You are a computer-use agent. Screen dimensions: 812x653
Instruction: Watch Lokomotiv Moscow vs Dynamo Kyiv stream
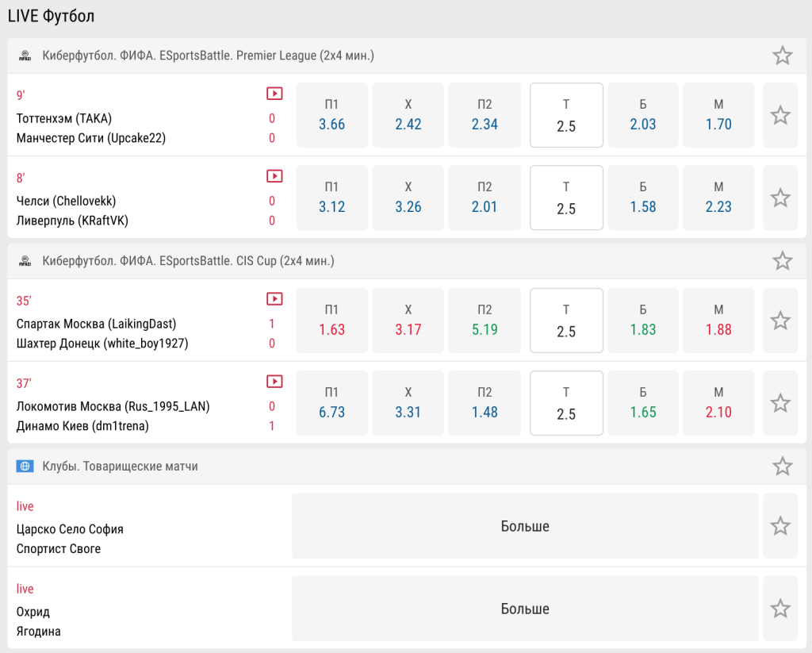coord(274,382)
